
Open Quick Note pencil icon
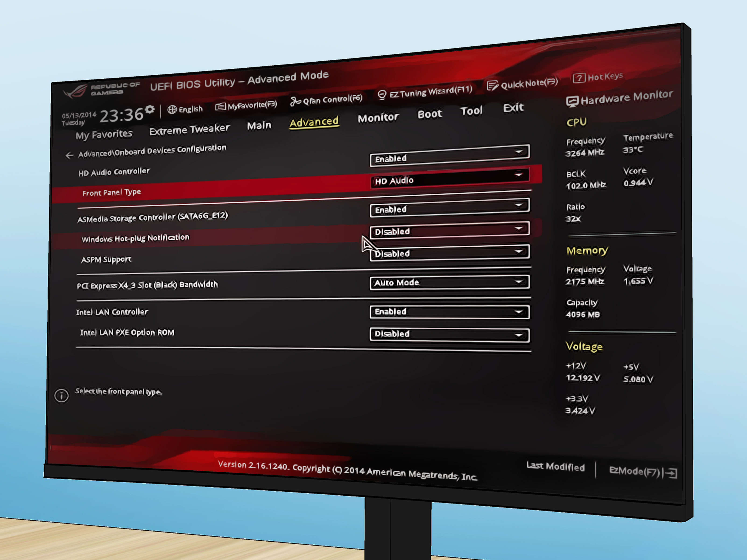tap(492, 85)
